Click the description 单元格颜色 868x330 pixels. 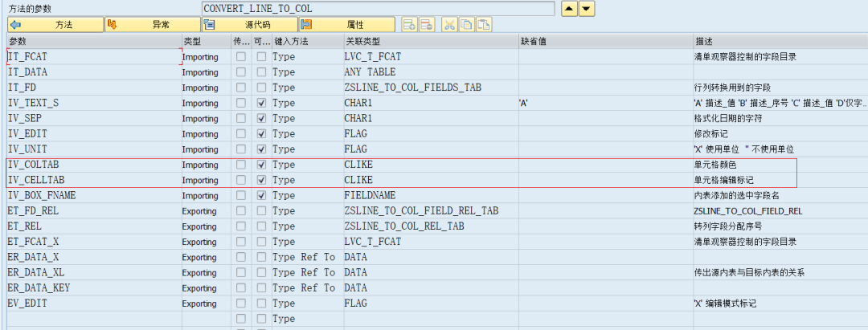pos(715,165)
